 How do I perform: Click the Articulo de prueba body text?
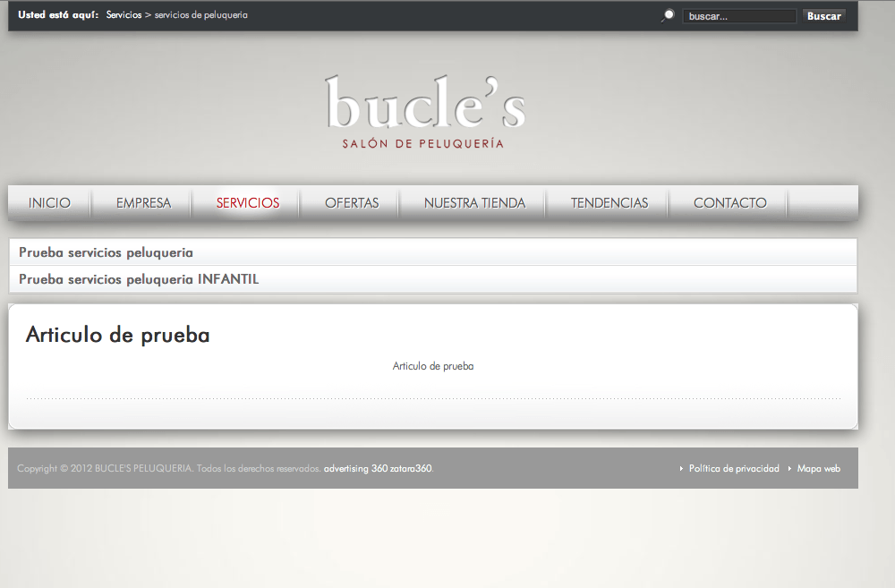click(x=432, y=366)
